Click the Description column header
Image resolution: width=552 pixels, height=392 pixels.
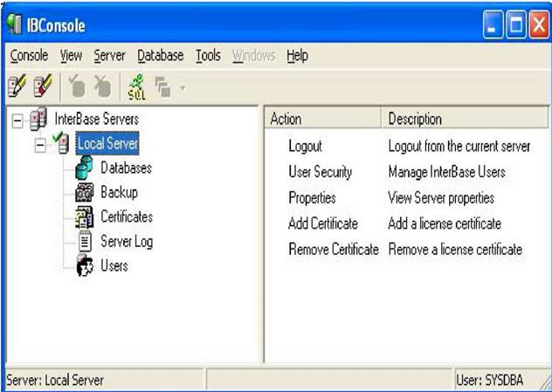point(465,119)
